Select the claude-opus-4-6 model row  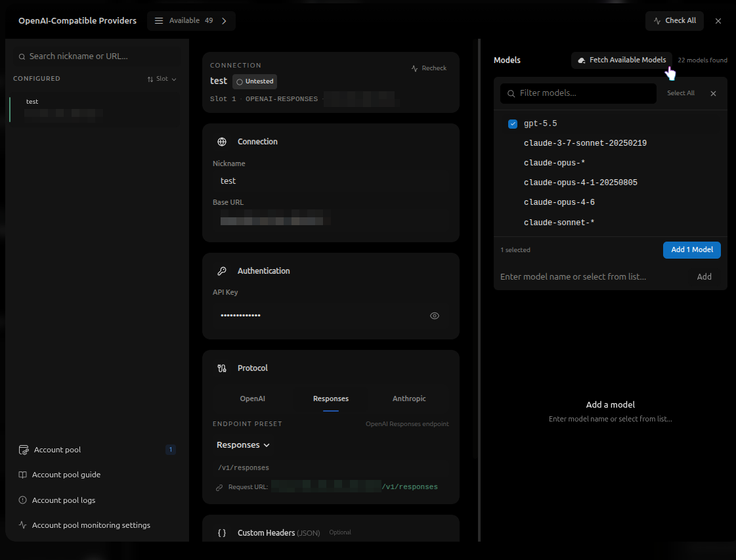click(x=610, y=202)
